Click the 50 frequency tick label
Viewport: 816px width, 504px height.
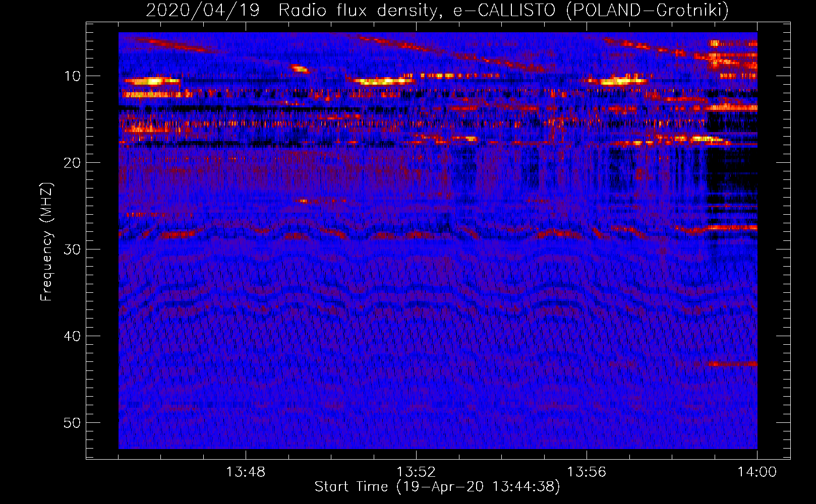pos(73,423)
